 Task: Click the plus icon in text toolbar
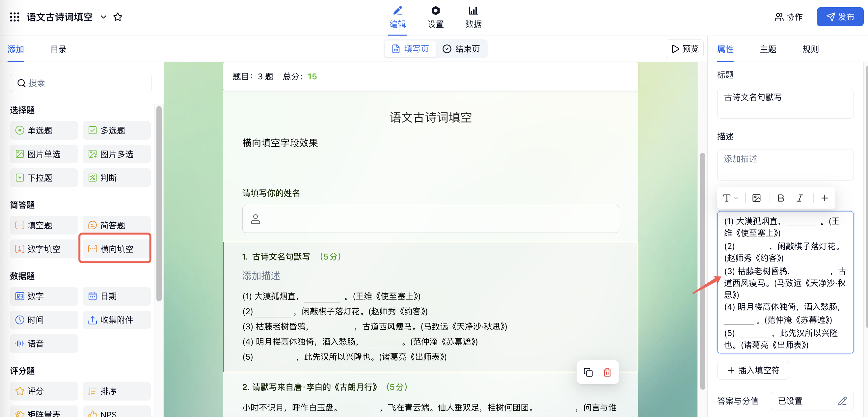825,198
